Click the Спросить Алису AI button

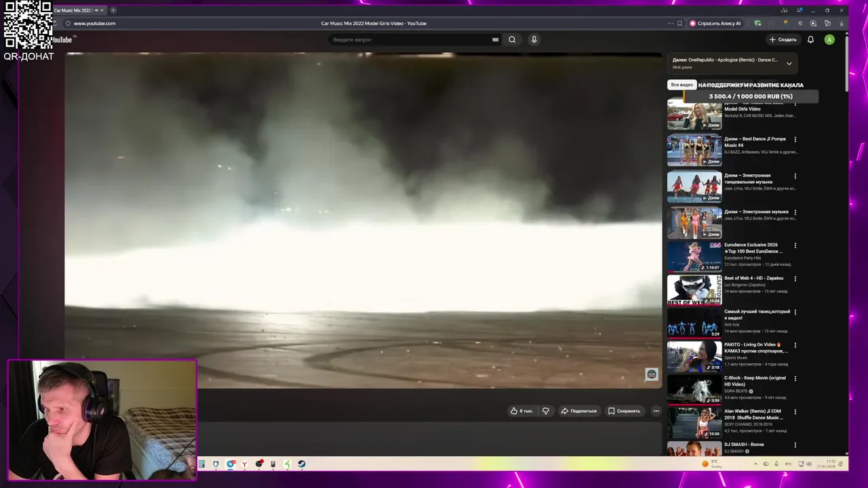[x=715, y=23]
